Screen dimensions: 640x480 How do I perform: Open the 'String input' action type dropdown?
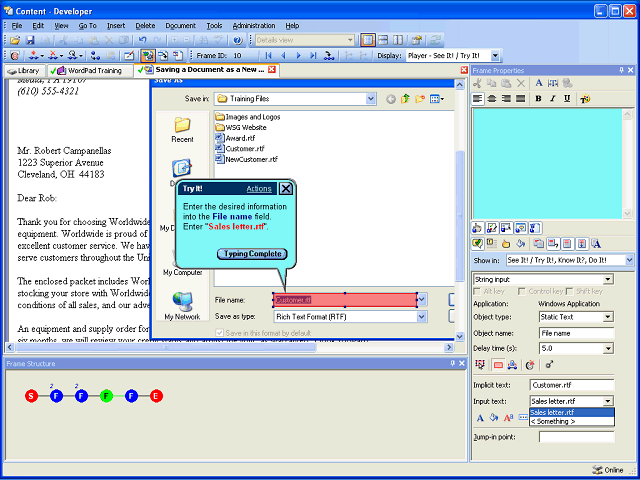click(608, 280)
